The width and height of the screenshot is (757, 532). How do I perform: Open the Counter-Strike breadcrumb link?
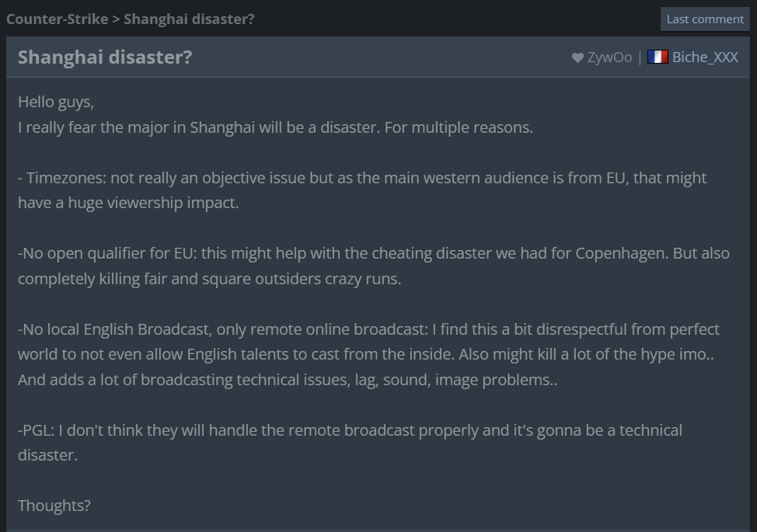coord(57,19)
